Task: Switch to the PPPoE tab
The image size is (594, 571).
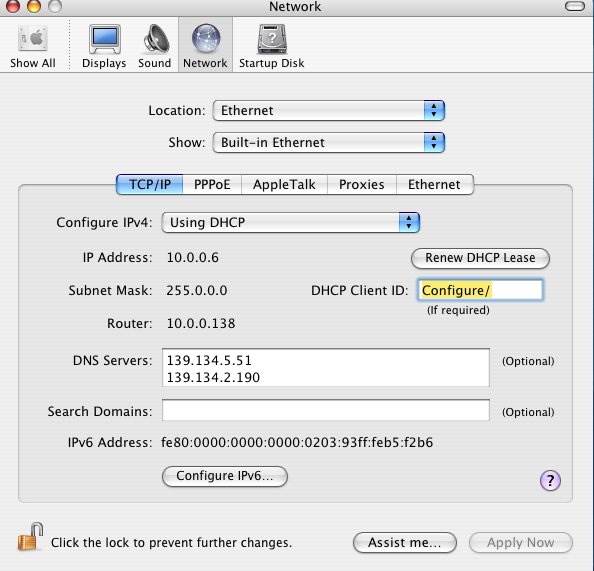Action: [x=212, y=185]
